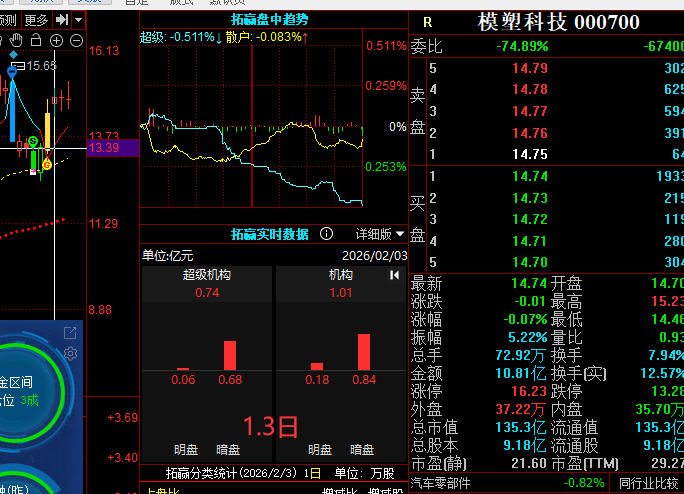This screenshot has width=684, height=494.
Task: Click sell level 2 price 14.76
Action: pos(530,133)
